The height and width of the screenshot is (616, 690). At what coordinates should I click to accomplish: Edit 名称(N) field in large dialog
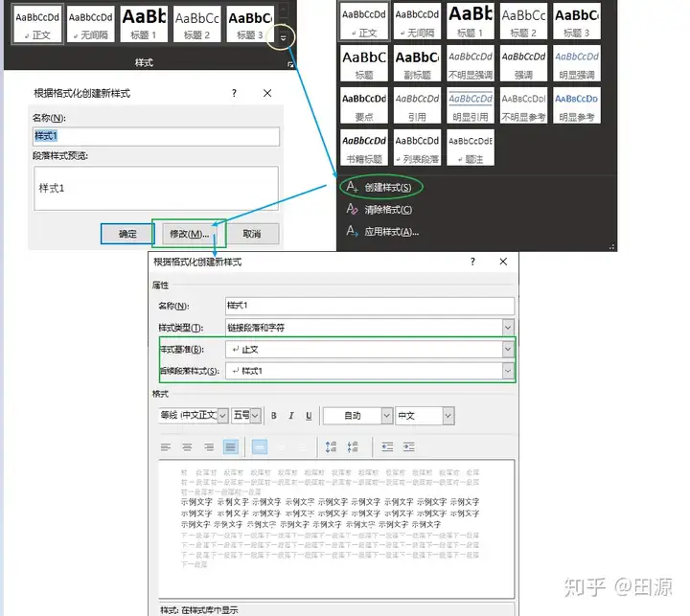(370, 306)
